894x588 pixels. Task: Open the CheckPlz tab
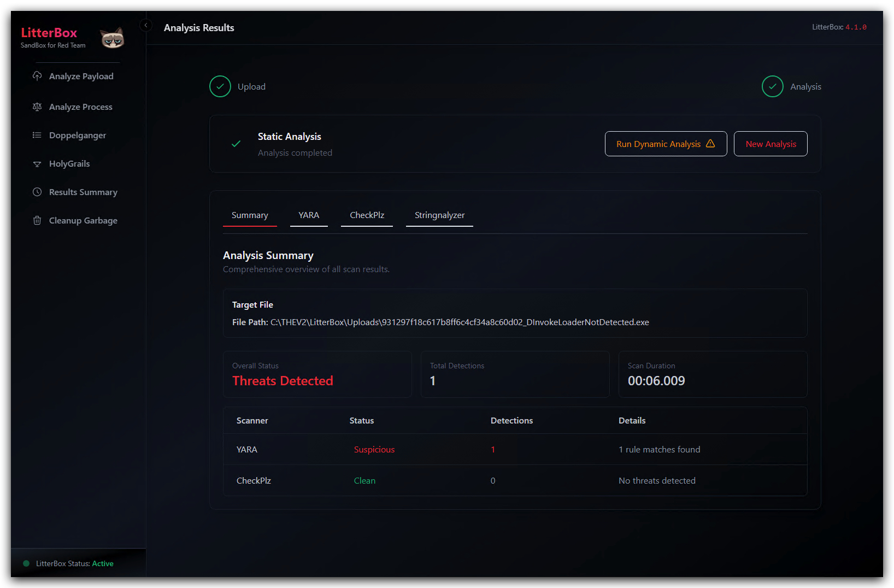pyautogui.click(x=367, y=215)
